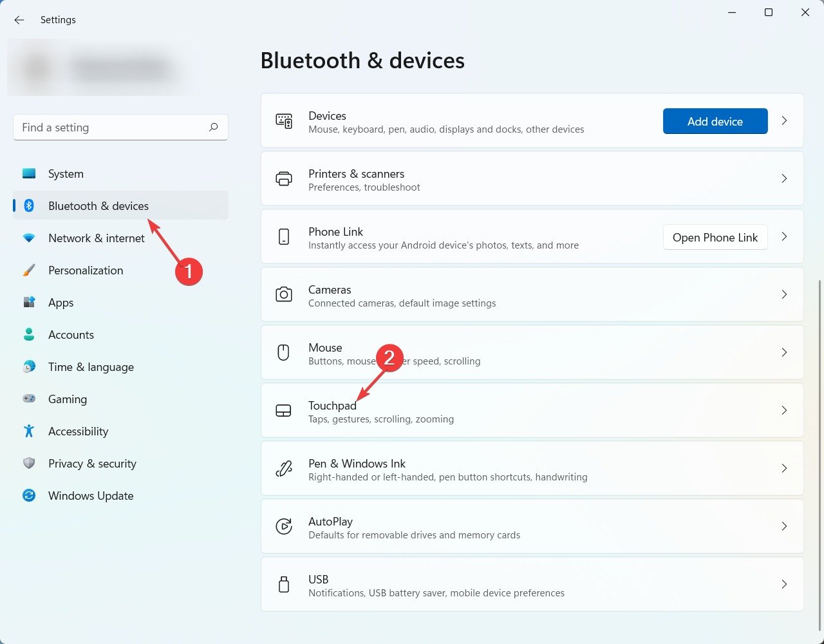Open Network & internet settings

point(97,238)
